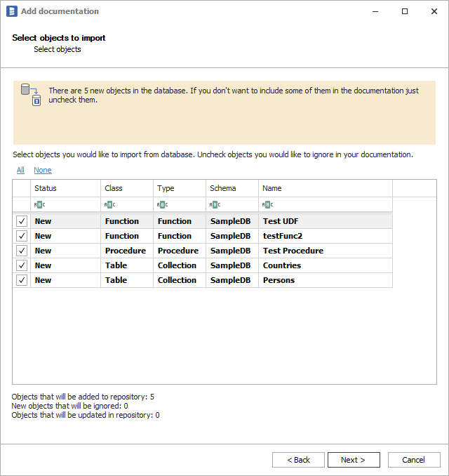Toggle the Countries row checkbox
The image size is (449, 476).
pyautogui.click(x=22, y=265)
